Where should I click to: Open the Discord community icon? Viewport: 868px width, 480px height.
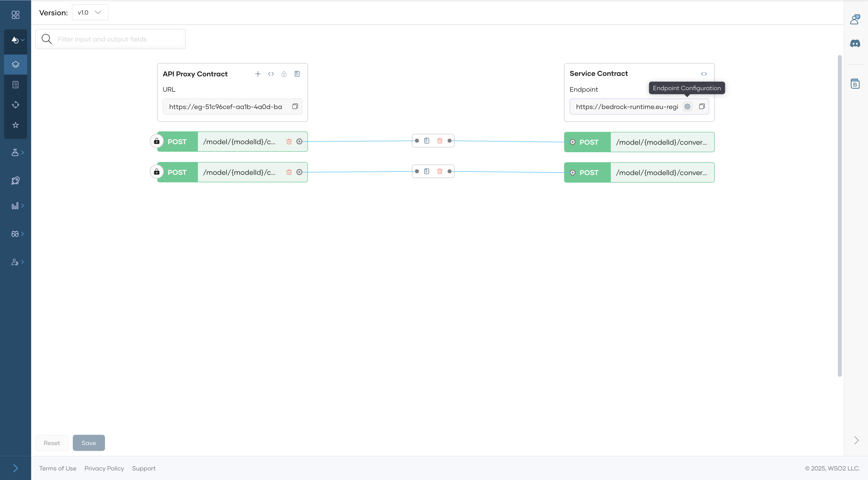click(x=855, y=43)
